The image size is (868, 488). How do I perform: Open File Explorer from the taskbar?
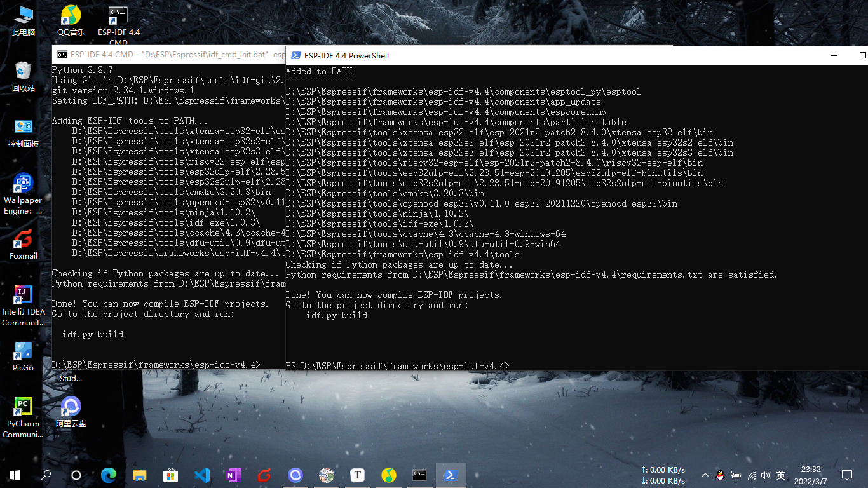tap(140, 475)
